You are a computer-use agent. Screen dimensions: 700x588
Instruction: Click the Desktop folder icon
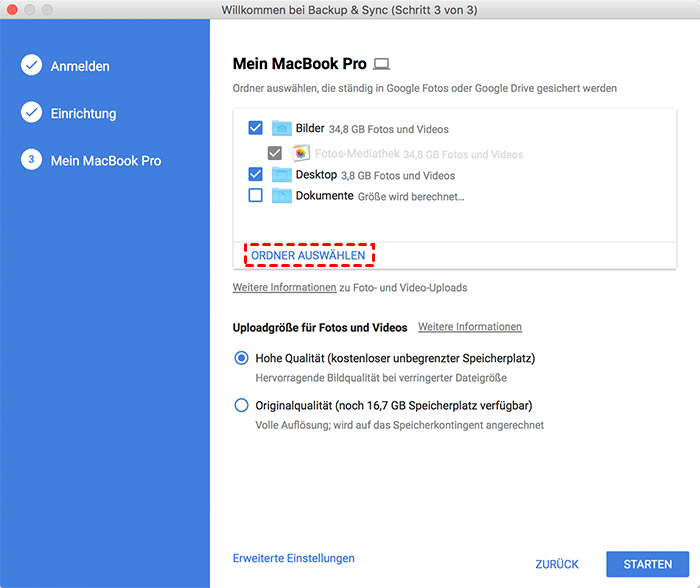(282, 174)
